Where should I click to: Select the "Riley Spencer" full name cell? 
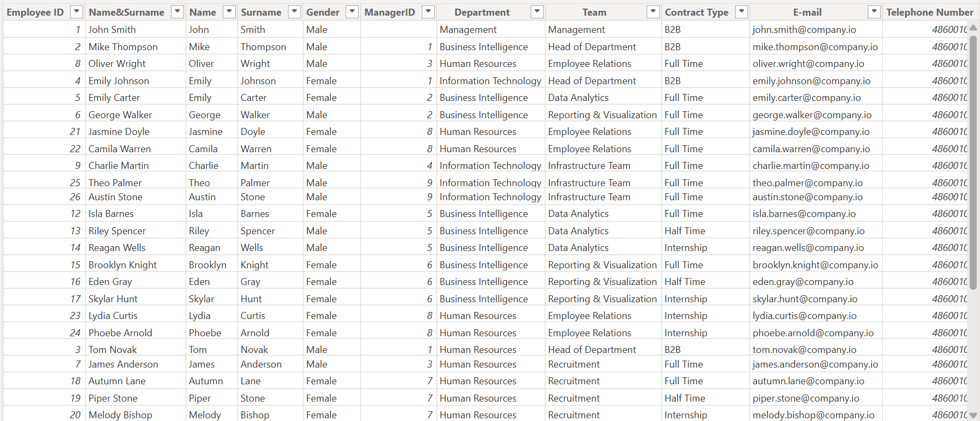point(135,231)
